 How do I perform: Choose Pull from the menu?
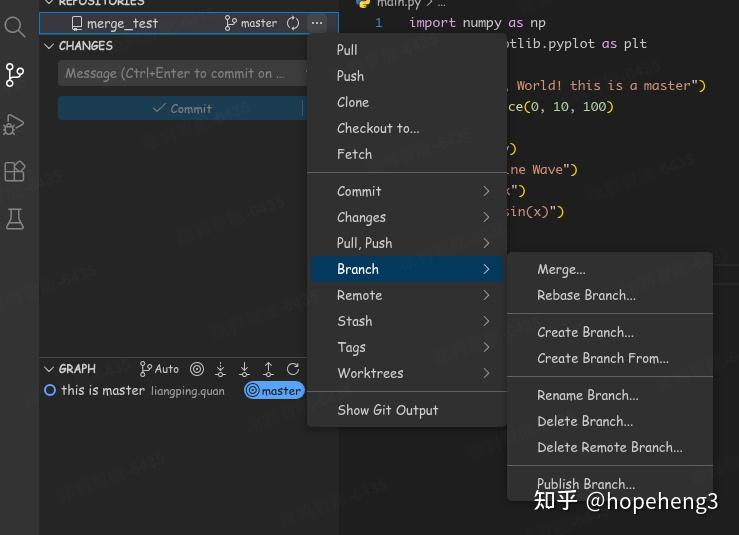(407, 50)
